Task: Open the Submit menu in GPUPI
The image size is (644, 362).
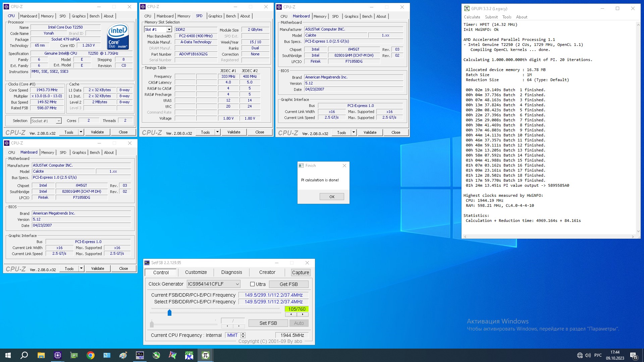Action: point(491,17)
